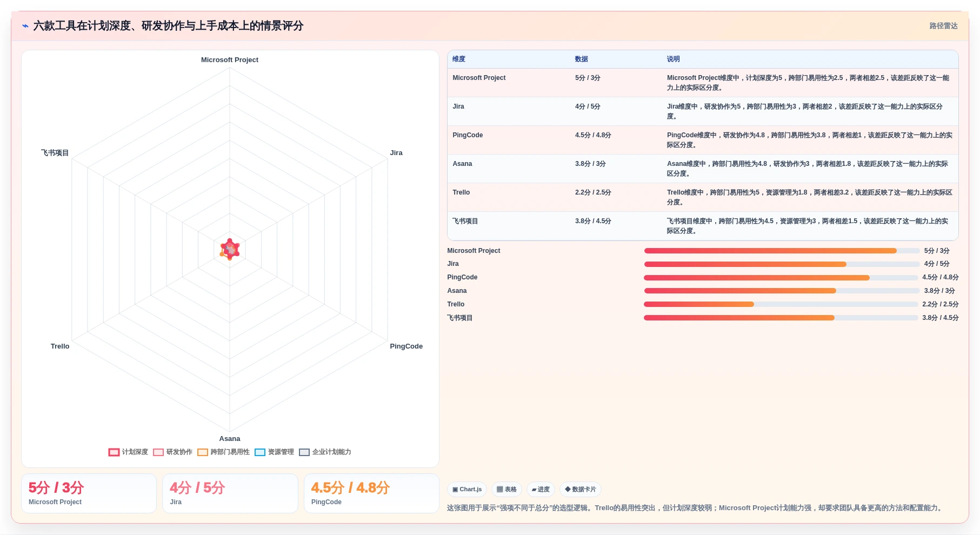Image resolution: width=980 pixels, height=535 pixels.
Task: Click the Microsoft Project progress list label
Action: click(x=474, y=251)
